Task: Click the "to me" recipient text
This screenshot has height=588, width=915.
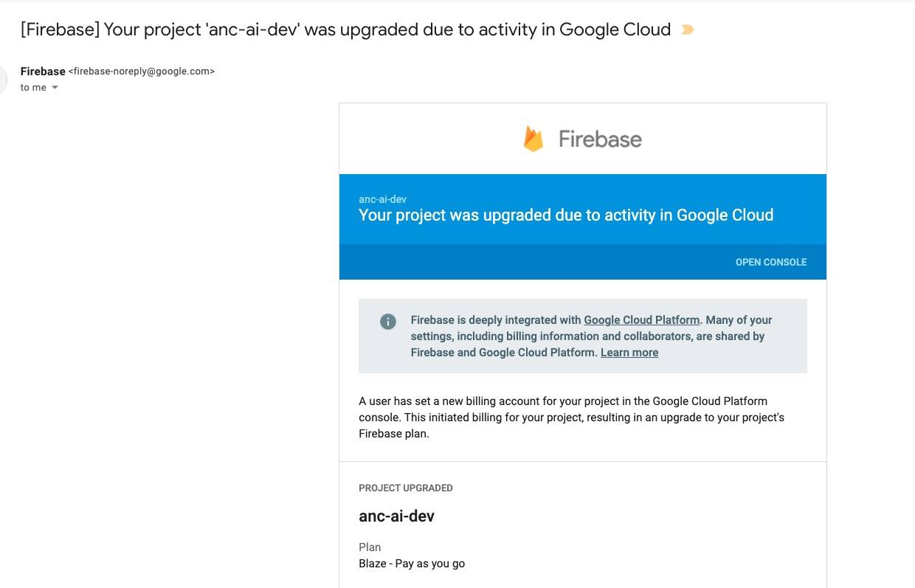Action: (x=33, y=88)
